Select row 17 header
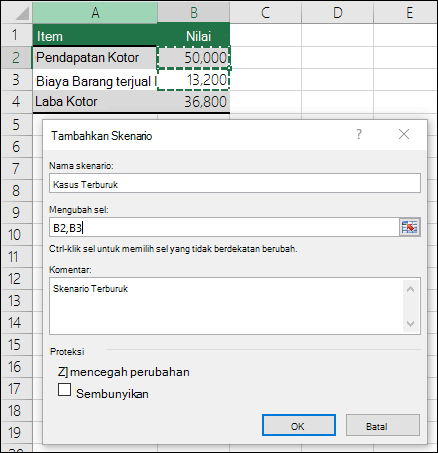The image size is (438, 453). [x=17, y=389]
